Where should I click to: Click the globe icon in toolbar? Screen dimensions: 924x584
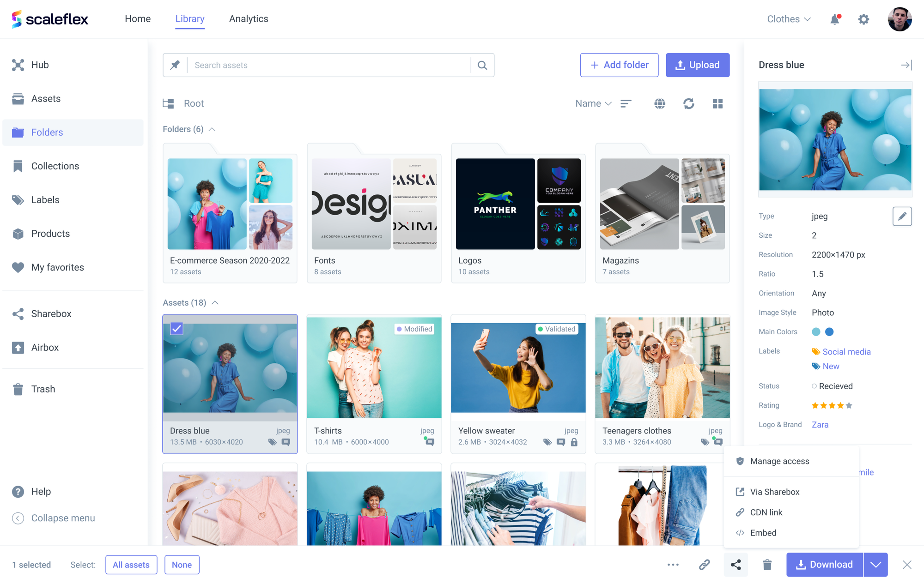click(660, 103)
